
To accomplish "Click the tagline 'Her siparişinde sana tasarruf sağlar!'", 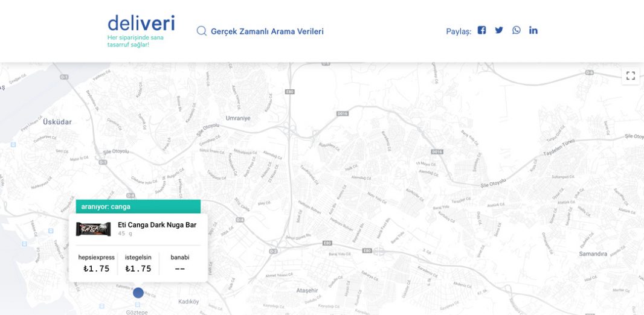I will [x=135, y=40].
